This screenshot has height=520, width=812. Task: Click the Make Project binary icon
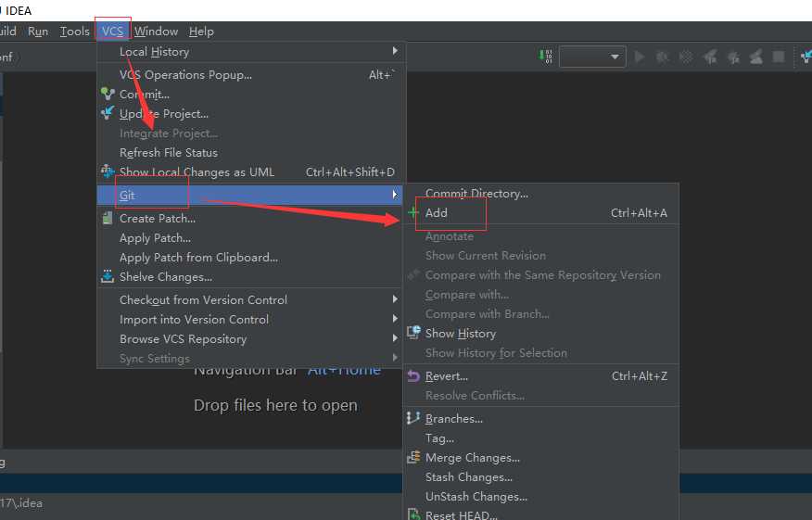[x=546, y=57]
